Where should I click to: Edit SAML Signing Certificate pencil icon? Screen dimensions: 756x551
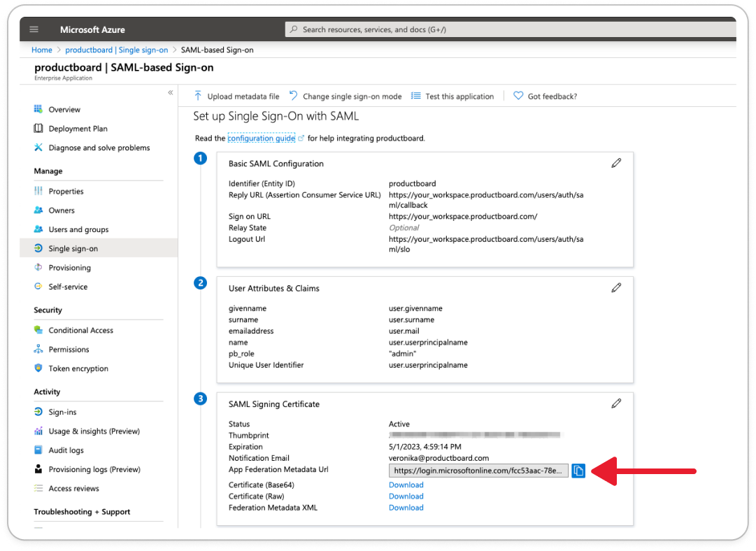pos(615,403)
